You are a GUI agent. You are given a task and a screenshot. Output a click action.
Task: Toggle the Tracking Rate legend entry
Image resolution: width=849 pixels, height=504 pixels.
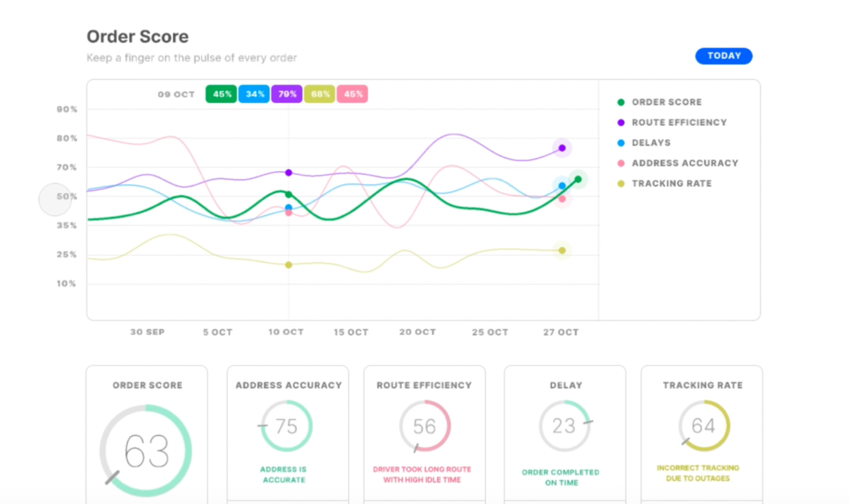671,184
